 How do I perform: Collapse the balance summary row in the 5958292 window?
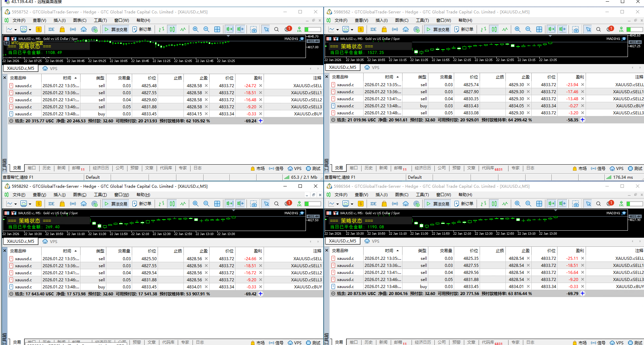coord(11,294)
